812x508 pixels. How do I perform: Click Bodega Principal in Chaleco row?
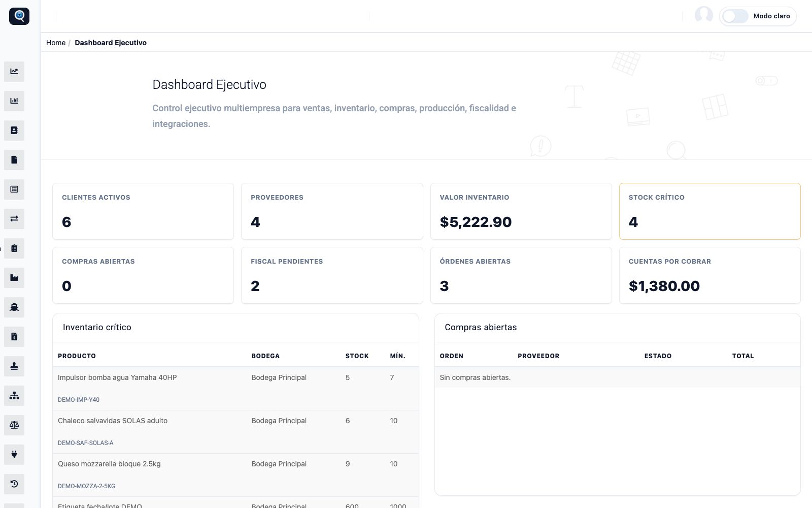[x=279, y=421]
